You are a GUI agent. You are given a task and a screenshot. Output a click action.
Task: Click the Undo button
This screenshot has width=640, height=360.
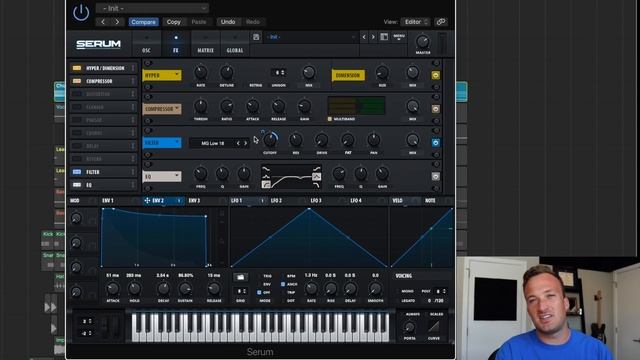click(228, 22)
